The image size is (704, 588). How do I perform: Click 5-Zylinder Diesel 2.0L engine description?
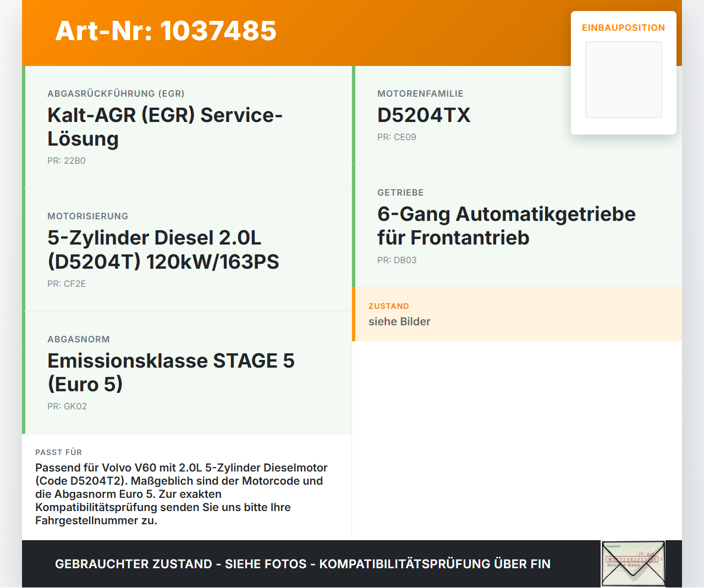click(x=163, y=249)
